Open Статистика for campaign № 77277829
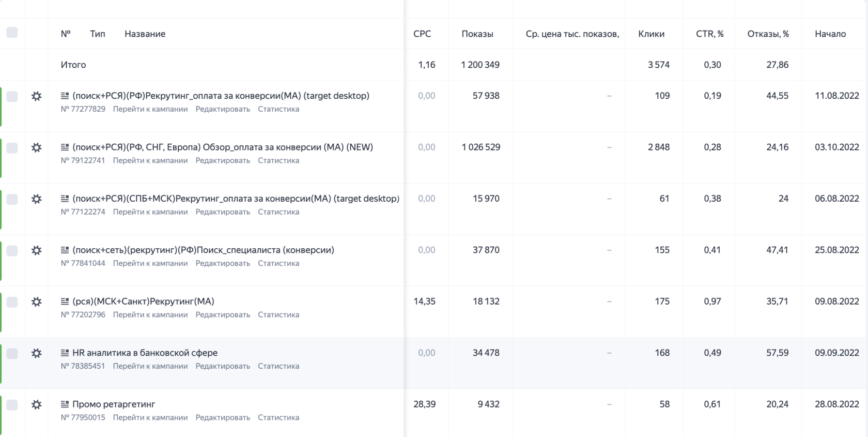 pos(278,109)
